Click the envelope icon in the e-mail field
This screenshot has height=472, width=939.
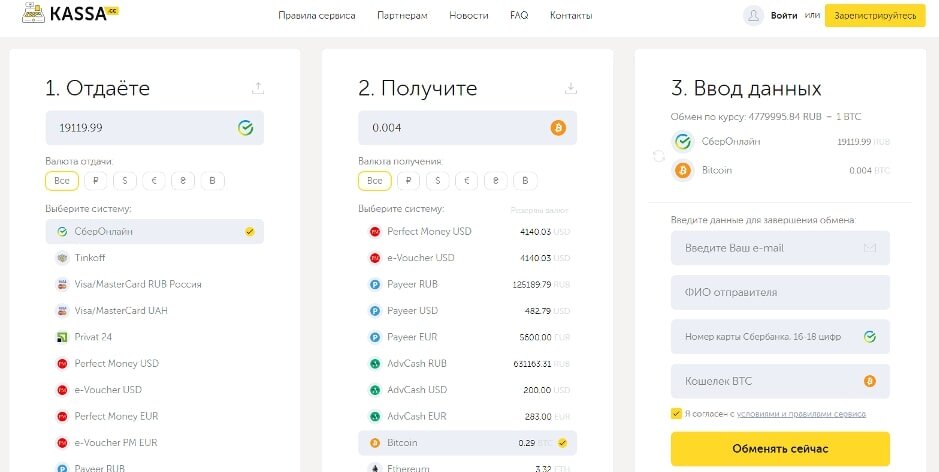pyautogui.click(x=870, y=248)
